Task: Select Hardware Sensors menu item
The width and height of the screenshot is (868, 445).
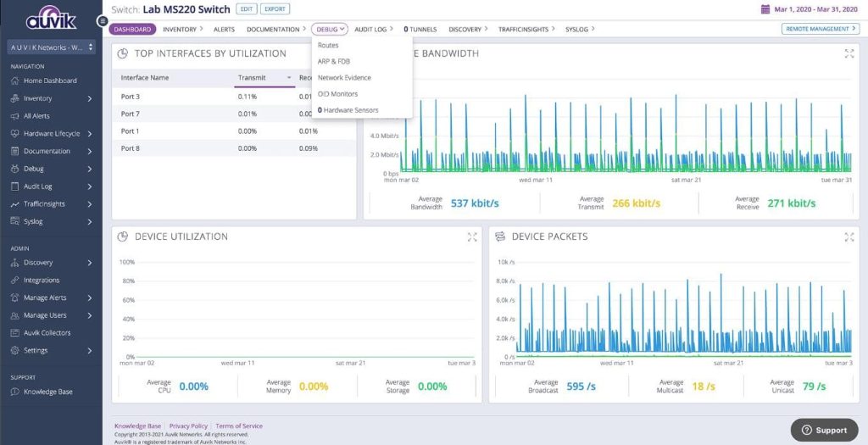Action: [x=348, y=110]
